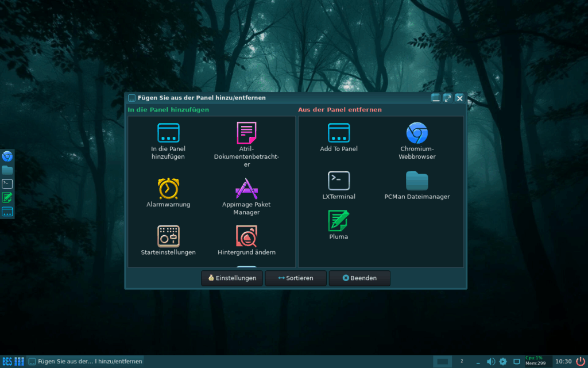Open terminal from the left dock
This screenshot has height=368, width=588.
click(x=7, y=184)
